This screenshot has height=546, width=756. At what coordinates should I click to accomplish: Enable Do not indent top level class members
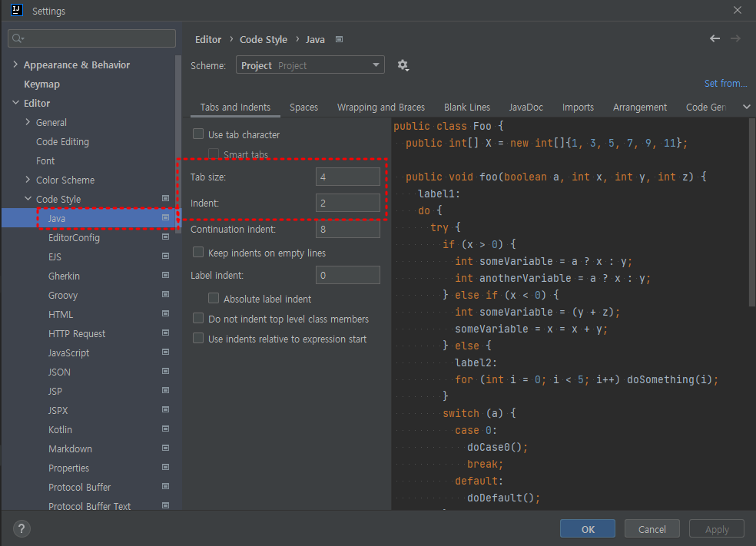click(x=198, y=319)
